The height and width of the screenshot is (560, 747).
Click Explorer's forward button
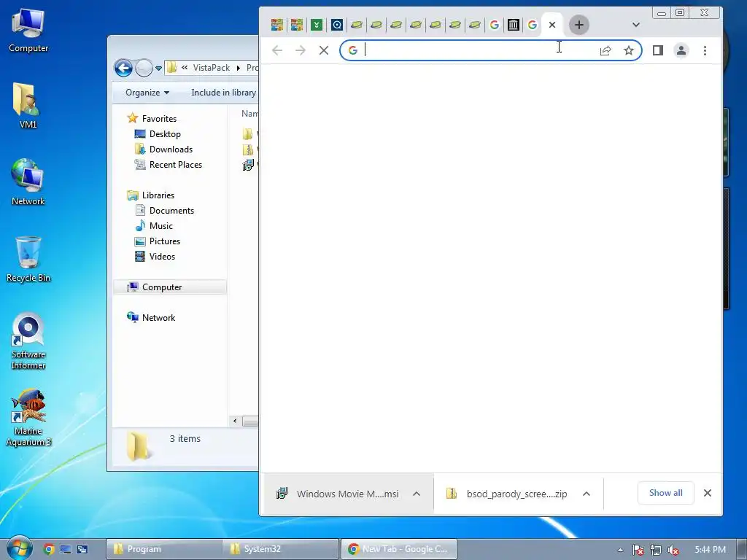point(144,68)
